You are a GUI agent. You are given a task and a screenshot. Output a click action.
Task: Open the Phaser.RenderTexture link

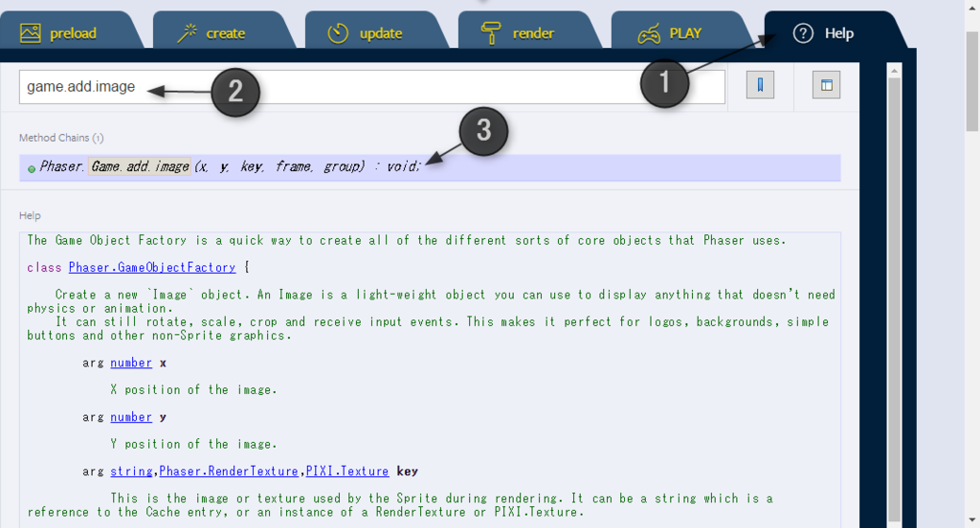(x=229, y=472)
